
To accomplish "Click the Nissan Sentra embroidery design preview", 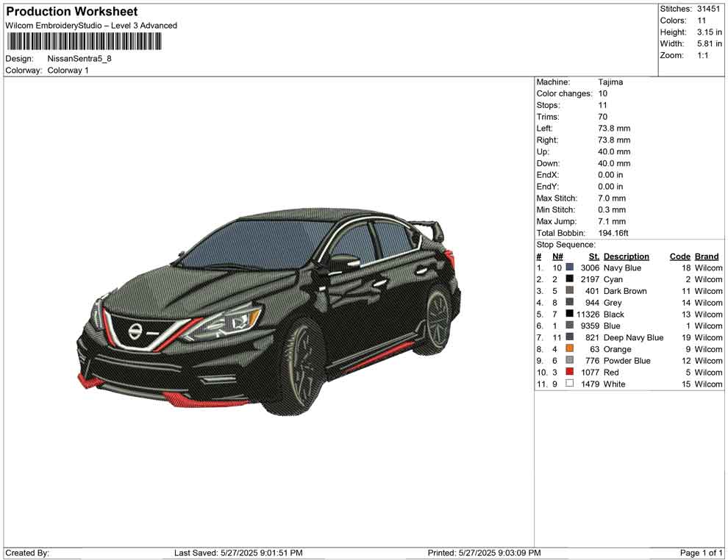I will click(x=269, y=311).
